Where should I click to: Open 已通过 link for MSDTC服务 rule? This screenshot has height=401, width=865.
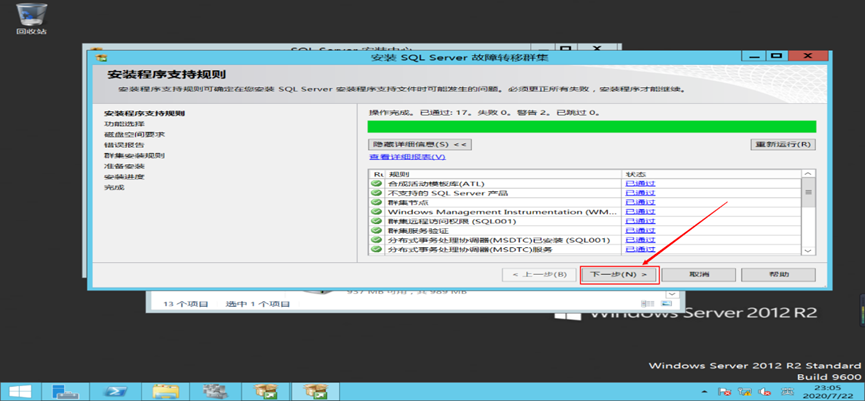640,249
